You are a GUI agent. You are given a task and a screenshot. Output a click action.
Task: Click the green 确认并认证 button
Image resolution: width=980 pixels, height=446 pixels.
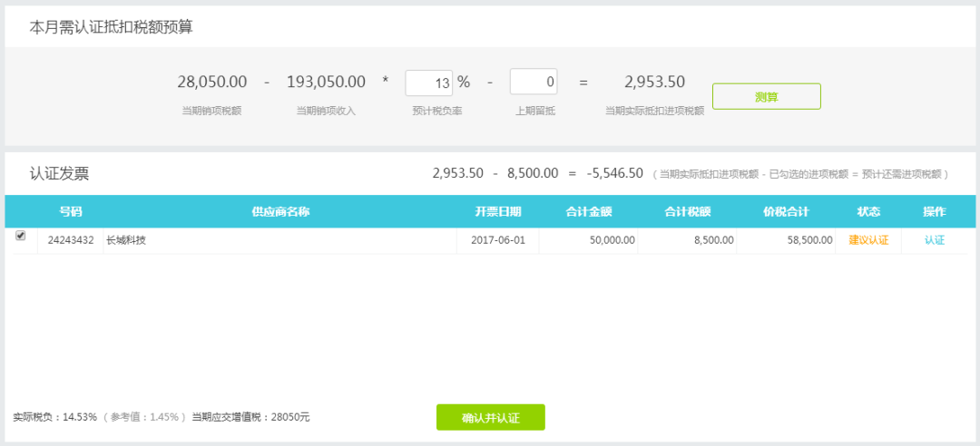(490, 418)
